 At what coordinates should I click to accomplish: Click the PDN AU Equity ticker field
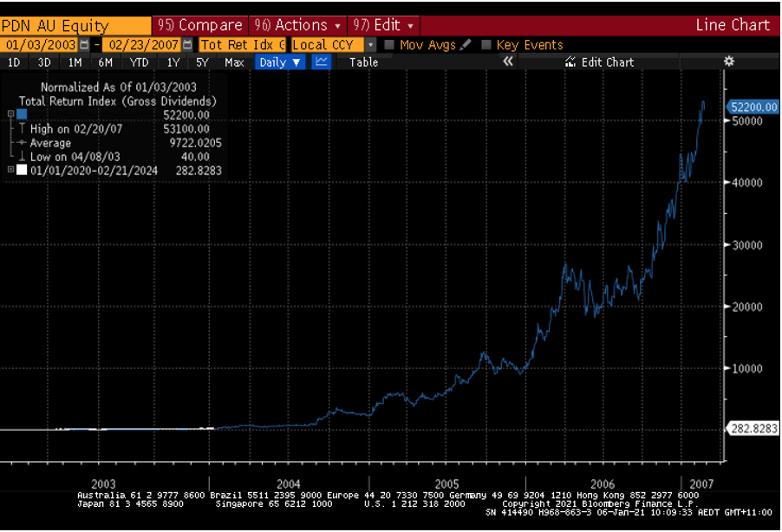pyautogui.click(x=75, y=25)
